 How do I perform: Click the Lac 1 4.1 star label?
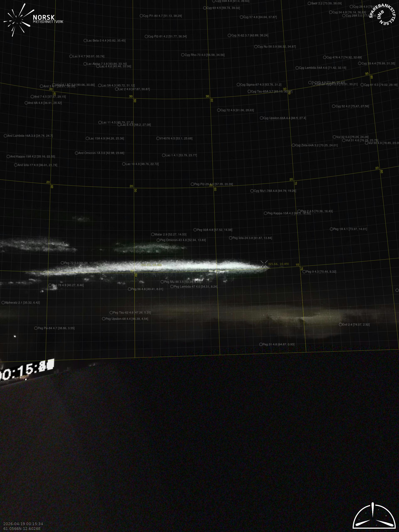point(181,155)
